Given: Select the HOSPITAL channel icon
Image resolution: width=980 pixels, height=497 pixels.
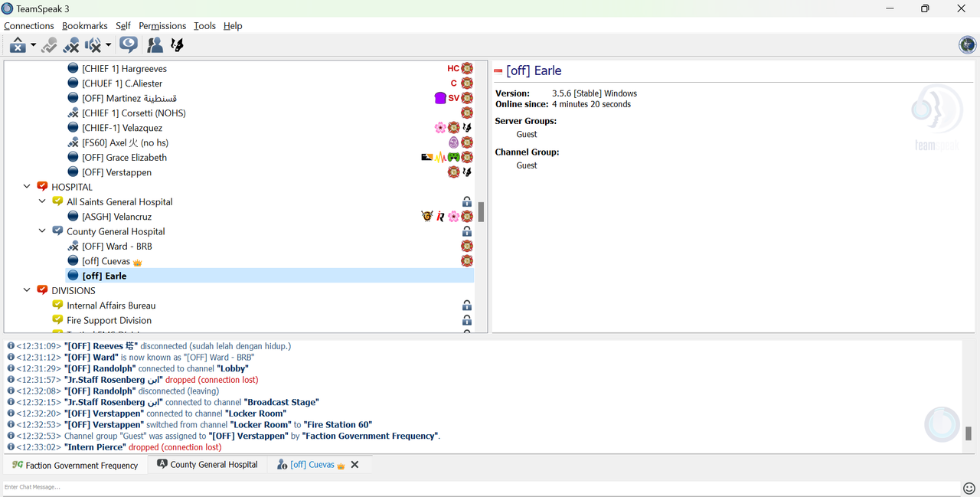Looking at the screenshot, I should click(x=42, y=187).
